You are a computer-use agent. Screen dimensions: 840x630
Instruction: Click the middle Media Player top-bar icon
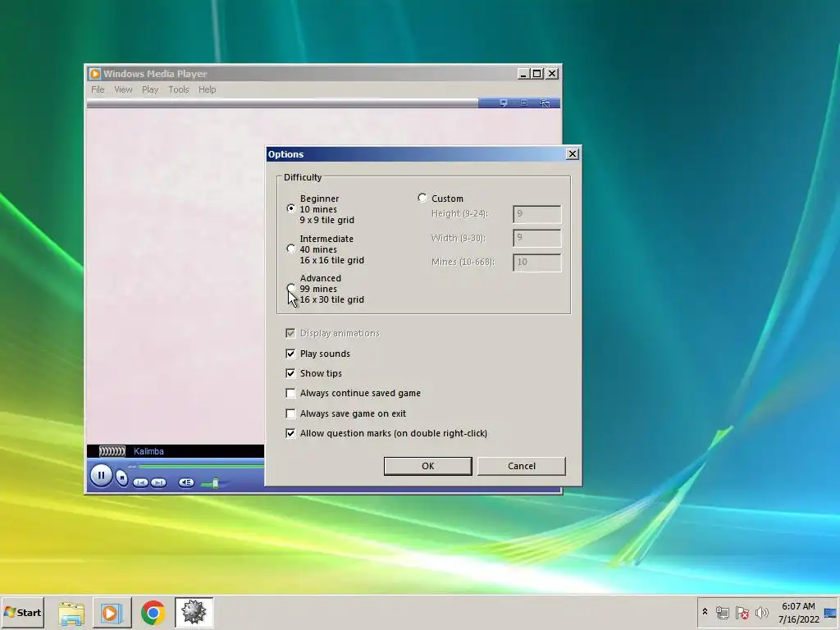point(524,103)
